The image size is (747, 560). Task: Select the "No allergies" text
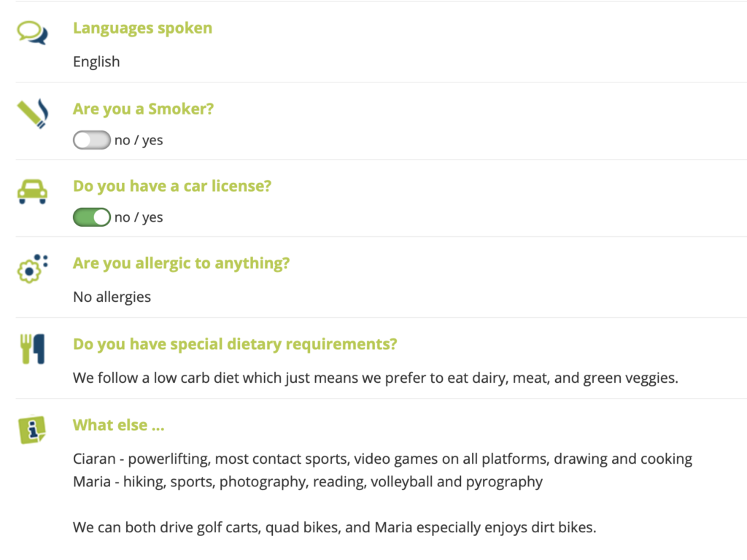[x=112, y=297]
